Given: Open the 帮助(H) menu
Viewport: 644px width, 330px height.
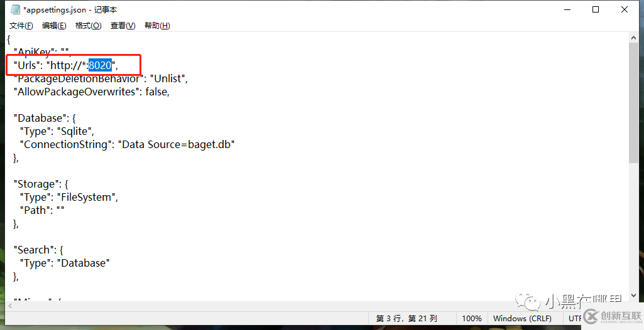Looking at the screenshot, I should click(157, 26).
